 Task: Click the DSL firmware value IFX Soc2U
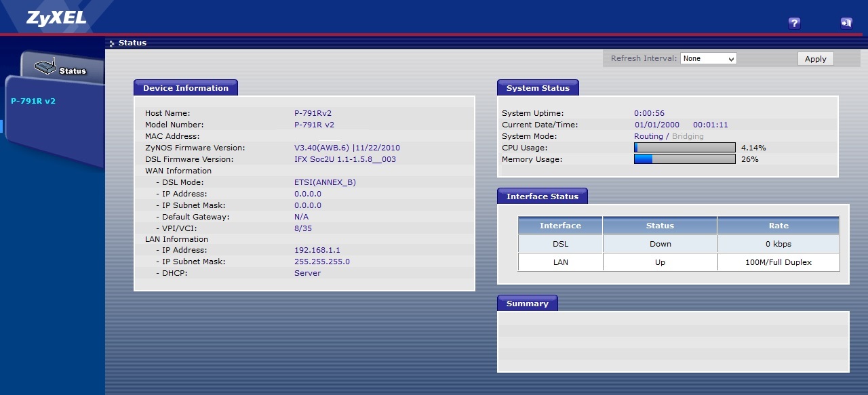pyautogui.click(x=345, y=159)
